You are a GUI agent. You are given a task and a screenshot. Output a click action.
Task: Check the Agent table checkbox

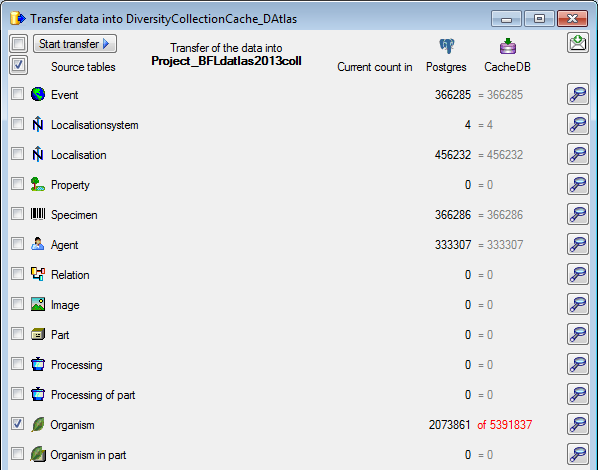point(17,244)
